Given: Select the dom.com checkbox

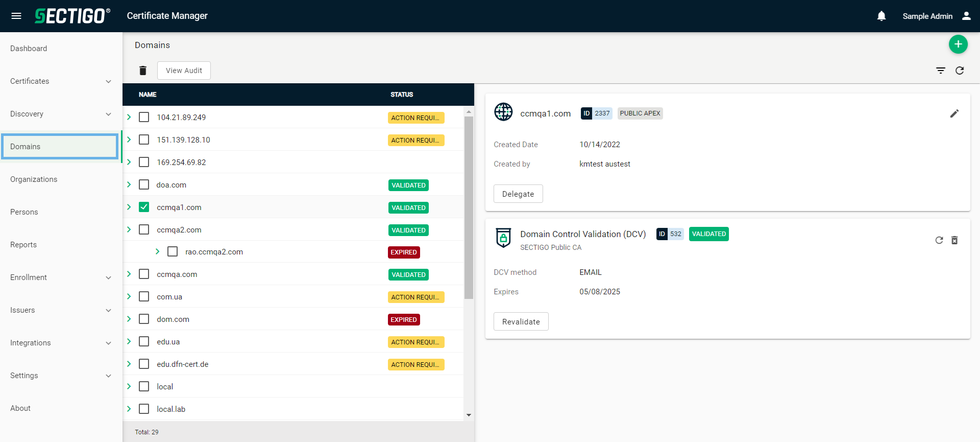Looking at the screenshot, I should pos(144,319).
